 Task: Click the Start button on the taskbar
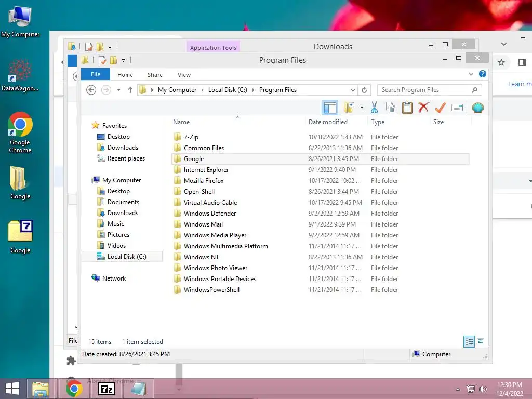pyautogui.click(x=12, y=389)
